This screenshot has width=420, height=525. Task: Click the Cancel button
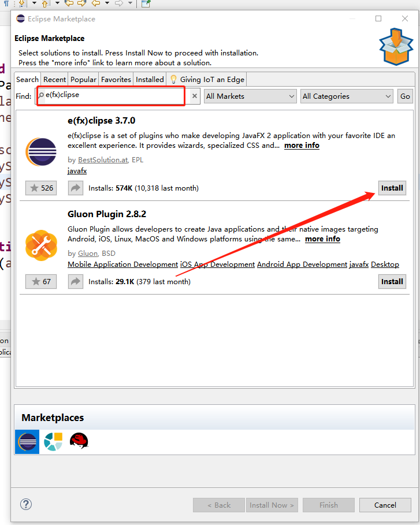click(x=385, y=505)
